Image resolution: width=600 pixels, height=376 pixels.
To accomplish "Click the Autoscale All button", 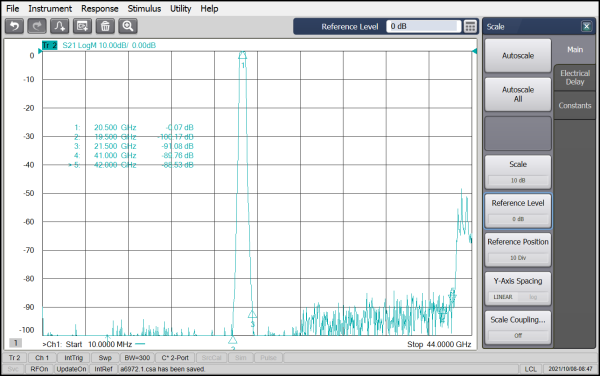I will [x=518, y=94].
